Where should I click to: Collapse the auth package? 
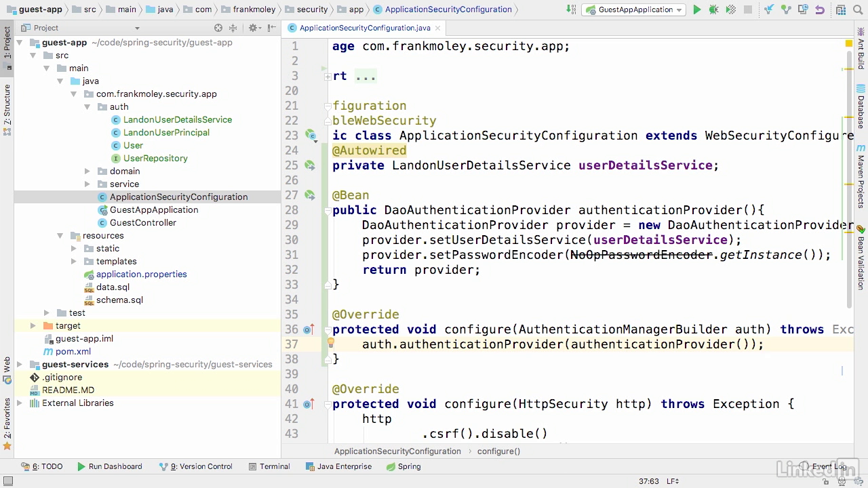87,107
